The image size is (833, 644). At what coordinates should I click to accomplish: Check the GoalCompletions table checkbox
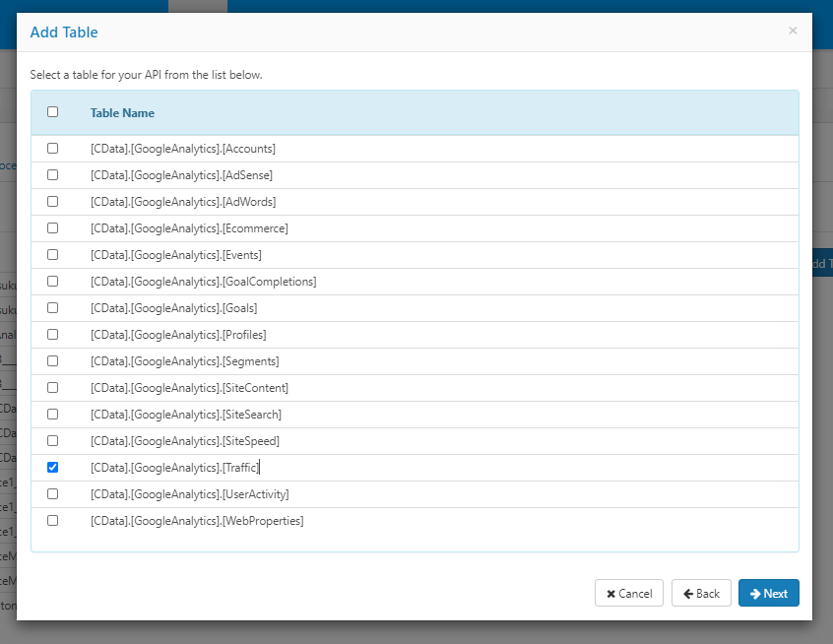[x=52, y=281]
